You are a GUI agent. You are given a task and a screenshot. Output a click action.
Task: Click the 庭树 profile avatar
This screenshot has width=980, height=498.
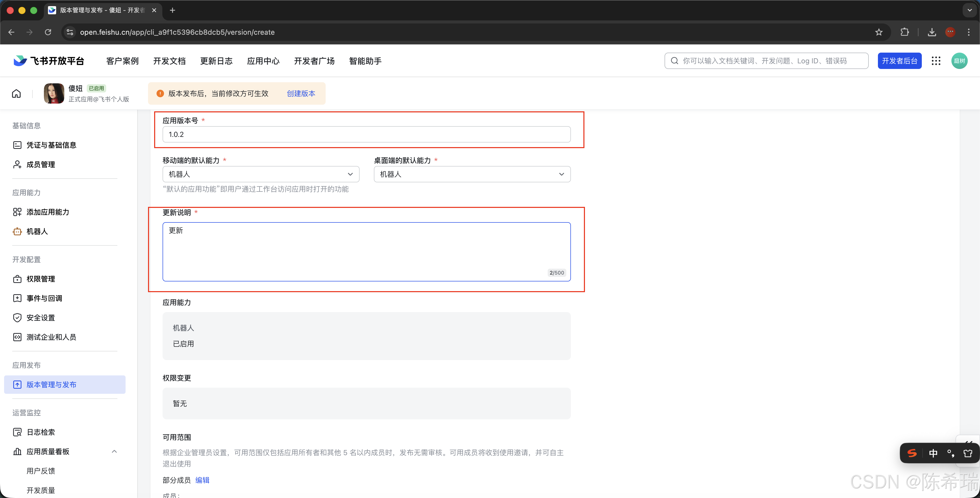tap(960, 61)
